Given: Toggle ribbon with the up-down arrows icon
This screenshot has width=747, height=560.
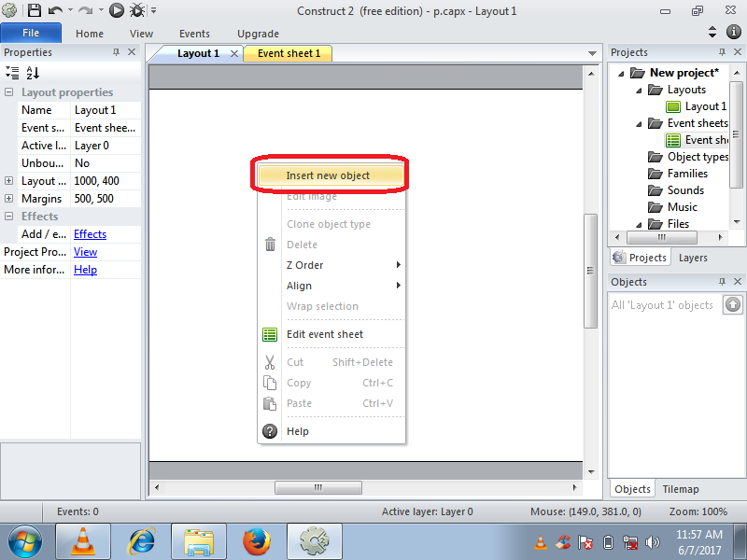Looking at the screenshot, I should click(x=712, y=32).
